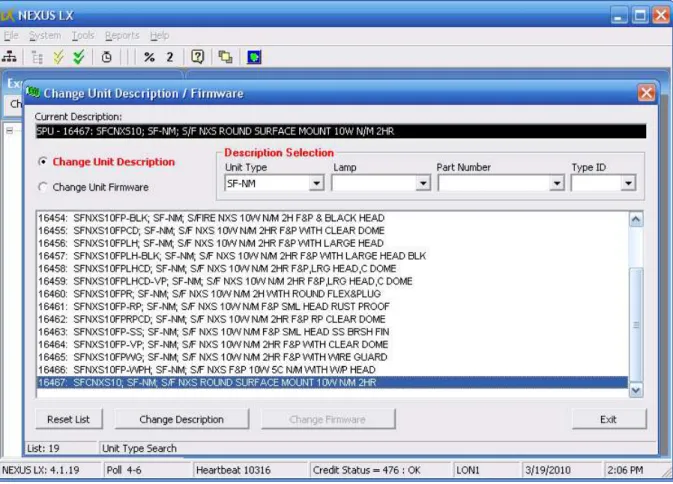Select row 16455 SFNXS10FPCD

332,231
